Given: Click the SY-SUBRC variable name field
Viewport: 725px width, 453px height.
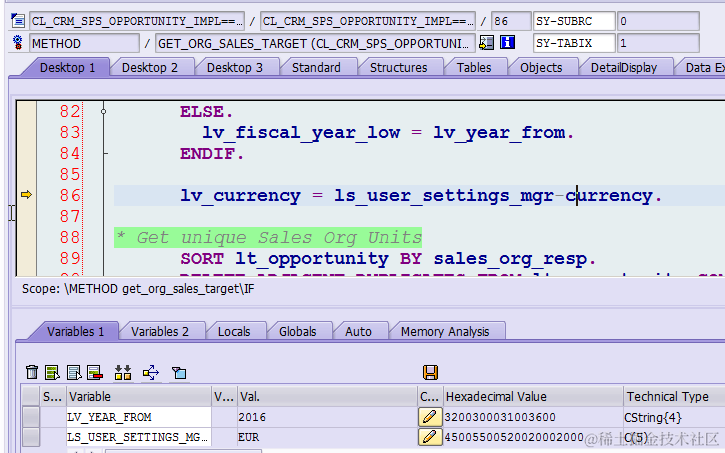Looking at the screenshot, I should pyautogui.click(x=574, y=21).
